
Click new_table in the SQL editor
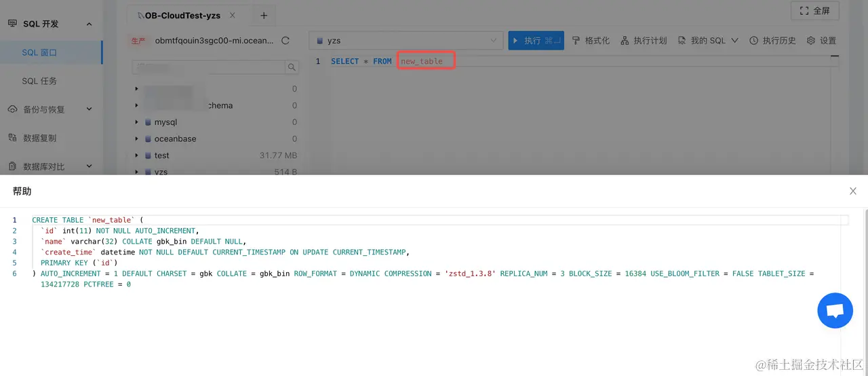421,61
